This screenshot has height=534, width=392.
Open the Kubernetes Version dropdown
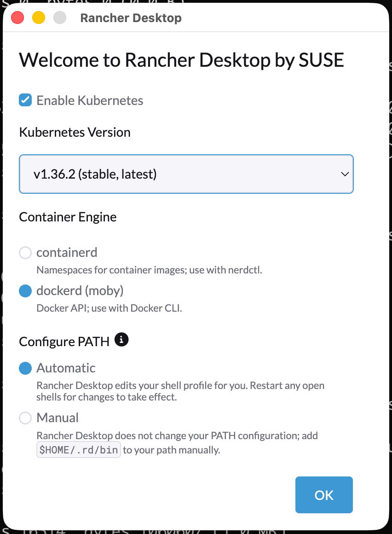pos(186,174)
